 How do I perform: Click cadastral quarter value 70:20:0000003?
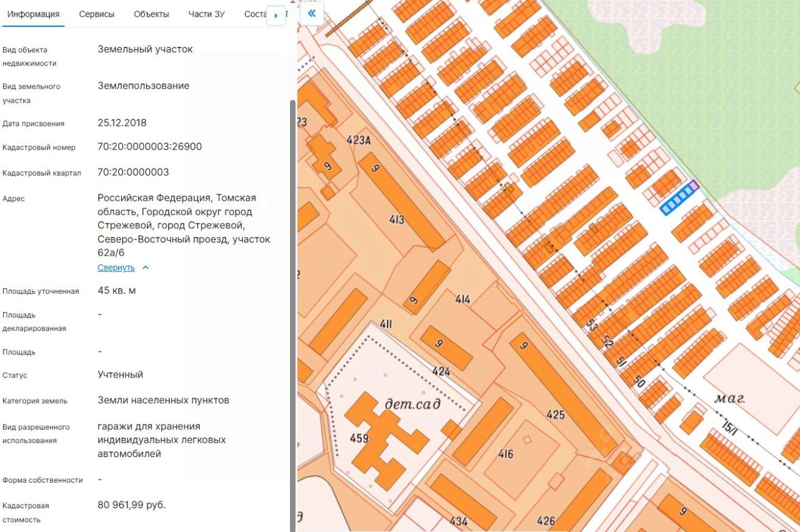pyautogui.click(x=133, y=172)
